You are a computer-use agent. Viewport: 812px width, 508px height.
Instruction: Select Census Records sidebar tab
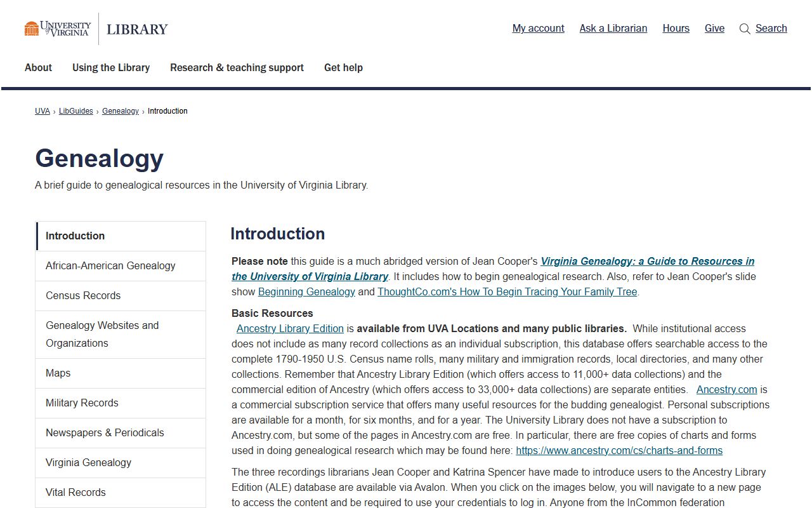[121, 295]
